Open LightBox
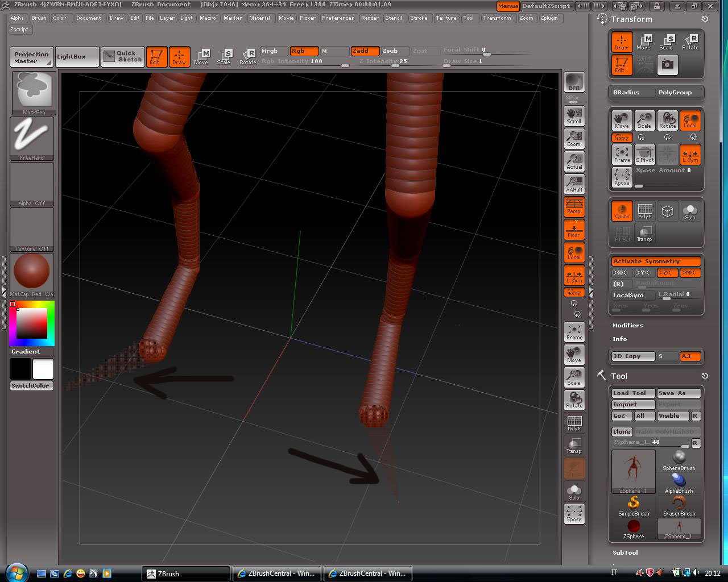Viewport: 728px width, 582px height. tap(77, 56)
